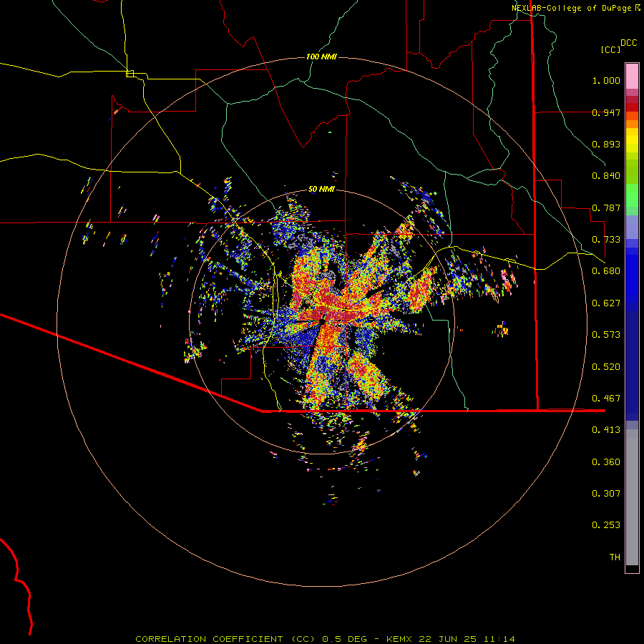Click the 0.787 scale value
The width and height of the screenshot is (644, 644).
click(606, 208)
